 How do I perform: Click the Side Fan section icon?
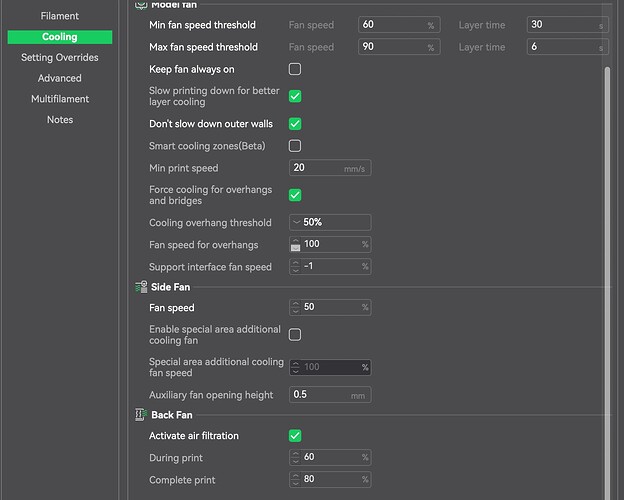[141, 287]
